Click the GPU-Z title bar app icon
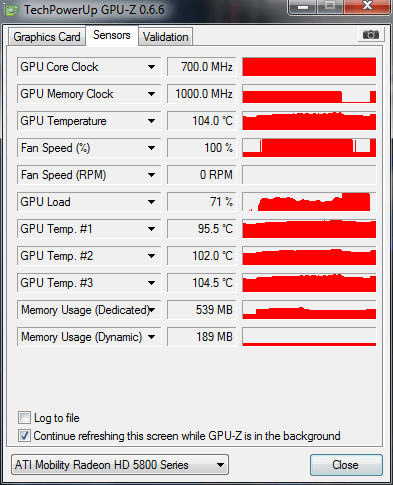393x485 pixels. coord(12,11)
